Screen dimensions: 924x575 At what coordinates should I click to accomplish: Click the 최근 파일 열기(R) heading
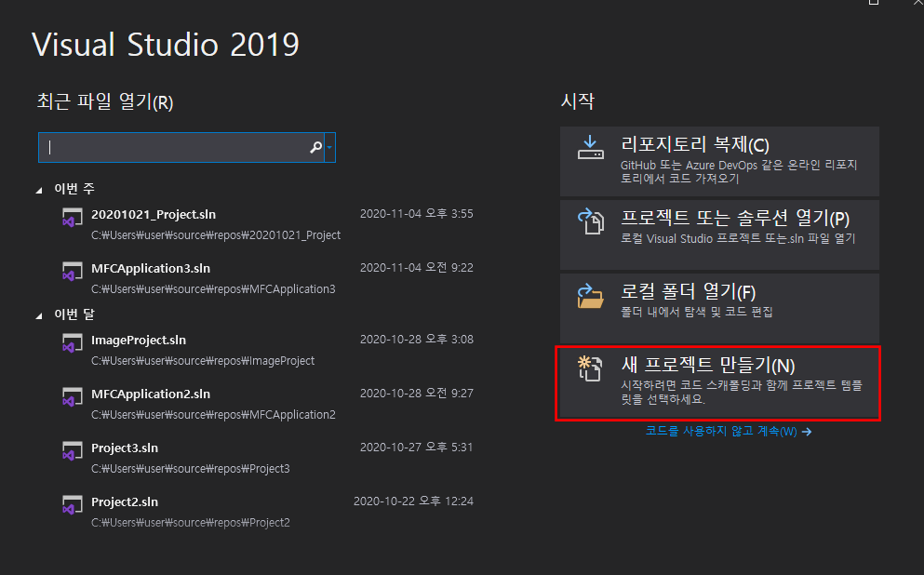(105, 101)
